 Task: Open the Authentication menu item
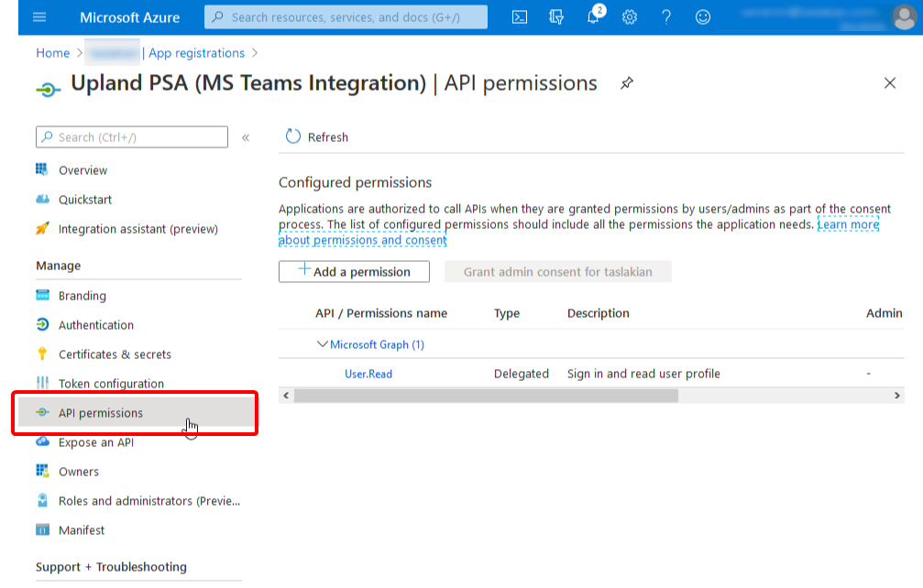click(95, 325)
